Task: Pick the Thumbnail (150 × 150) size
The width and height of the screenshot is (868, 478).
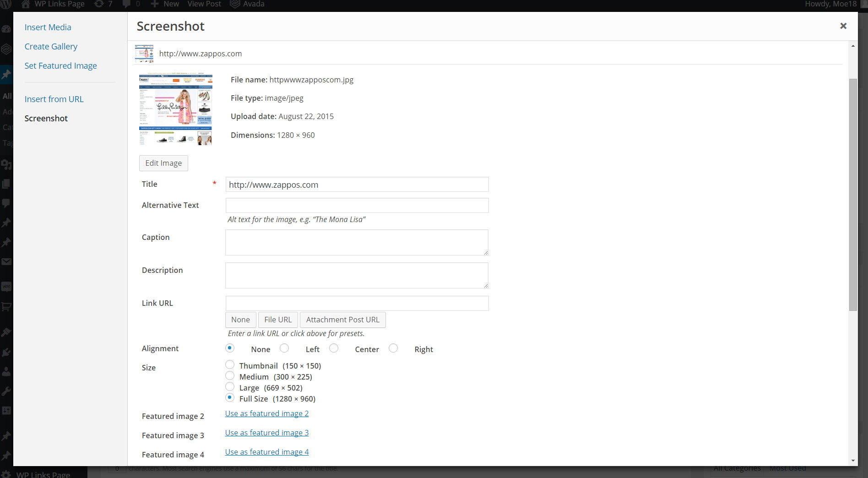Action: point(230,365)
